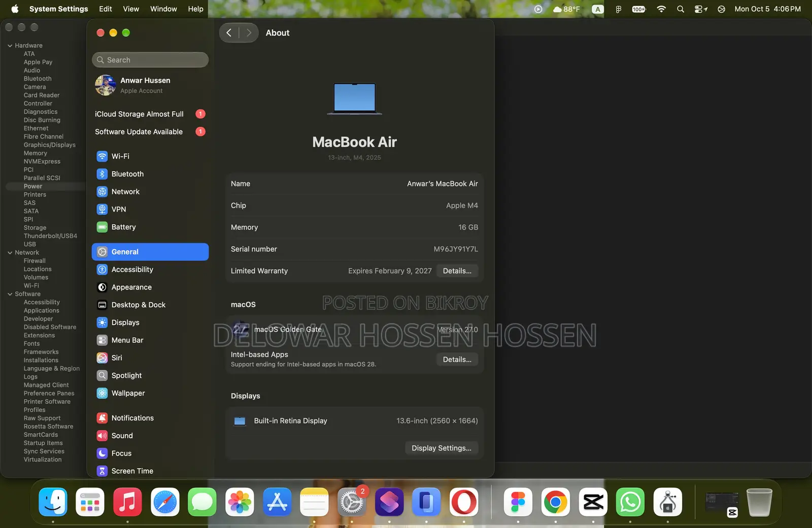Image resolution: width=812 pixels, height=528 pixels.
Task: Open the View menu
Action: click(131, 9)
